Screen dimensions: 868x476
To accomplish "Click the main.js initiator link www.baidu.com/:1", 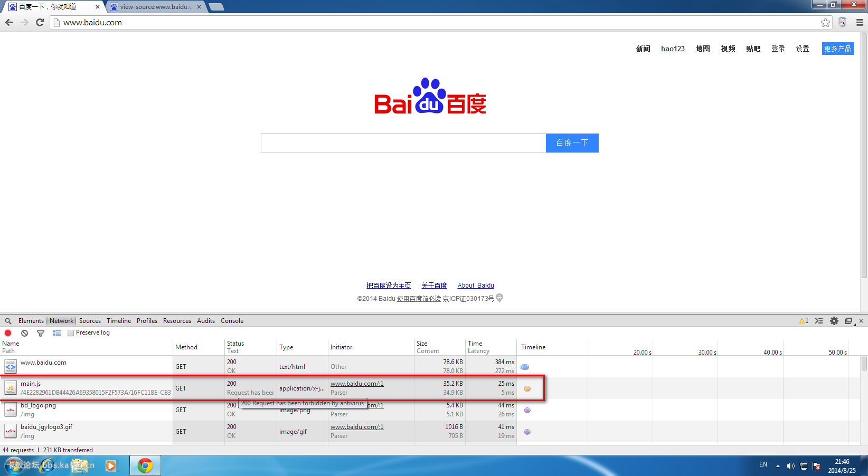I will pos(357,384).
